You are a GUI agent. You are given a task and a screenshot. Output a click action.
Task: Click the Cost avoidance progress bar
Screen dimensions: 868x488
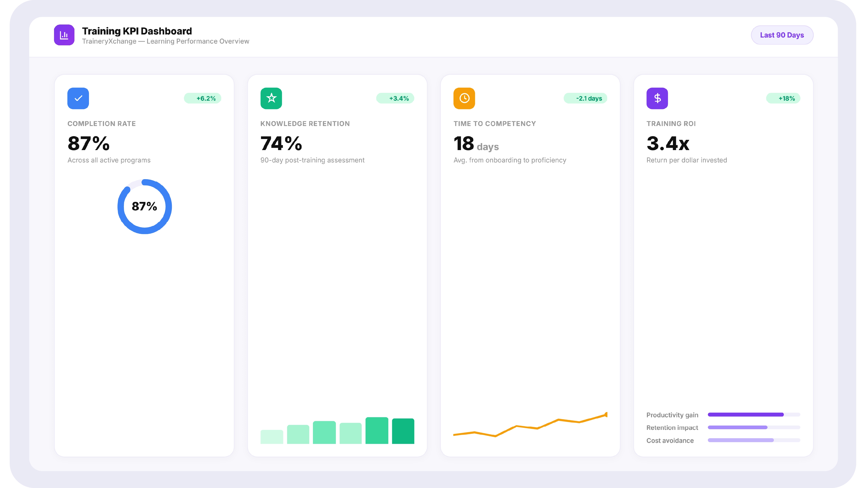tap(754, 440)
